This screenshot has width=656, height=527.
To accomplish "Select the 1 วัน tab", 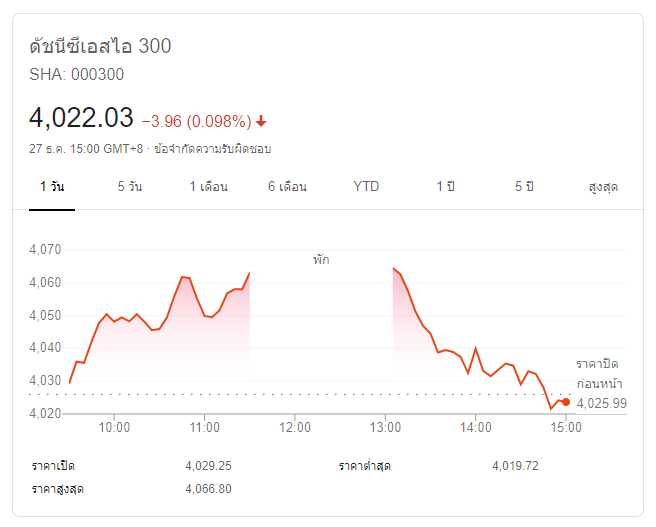I will pyautogui.click(x=53, y=187).
